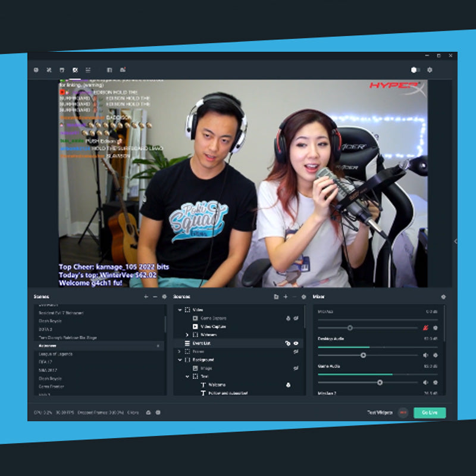Collapse the Background folder in Sources
The width and height of the screenshot is (476, 476).
tap(180, 360)
